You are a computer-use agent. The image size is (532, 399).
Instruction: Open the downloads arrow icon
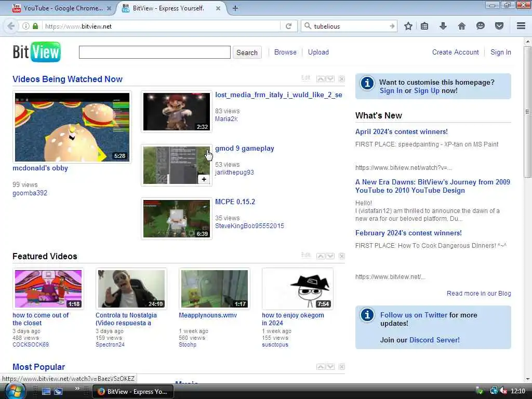coord(443,26)
